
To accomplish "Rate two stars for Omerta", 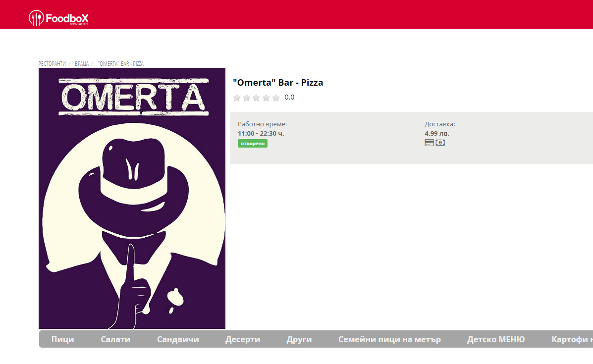I will point(247,98).
